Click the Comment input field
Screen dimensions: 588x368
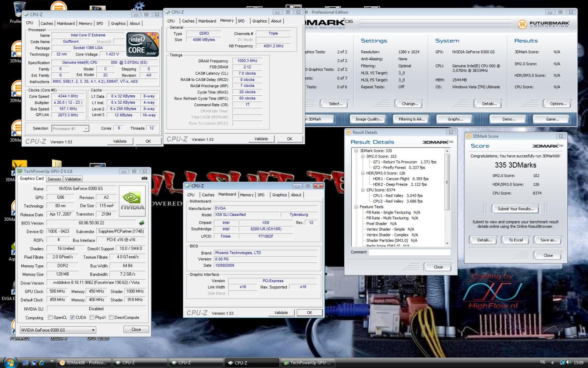click(409, 252)
